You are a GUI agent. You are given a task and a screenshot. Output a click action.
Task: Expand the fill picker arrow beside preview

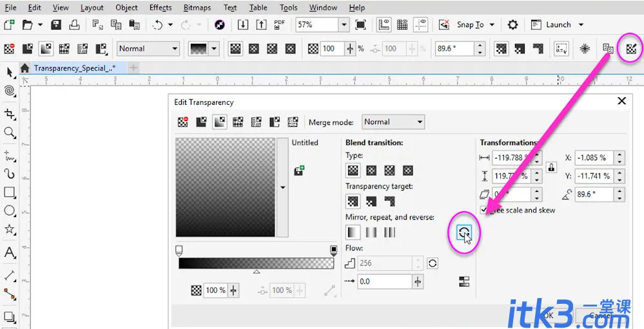point(282,187)
